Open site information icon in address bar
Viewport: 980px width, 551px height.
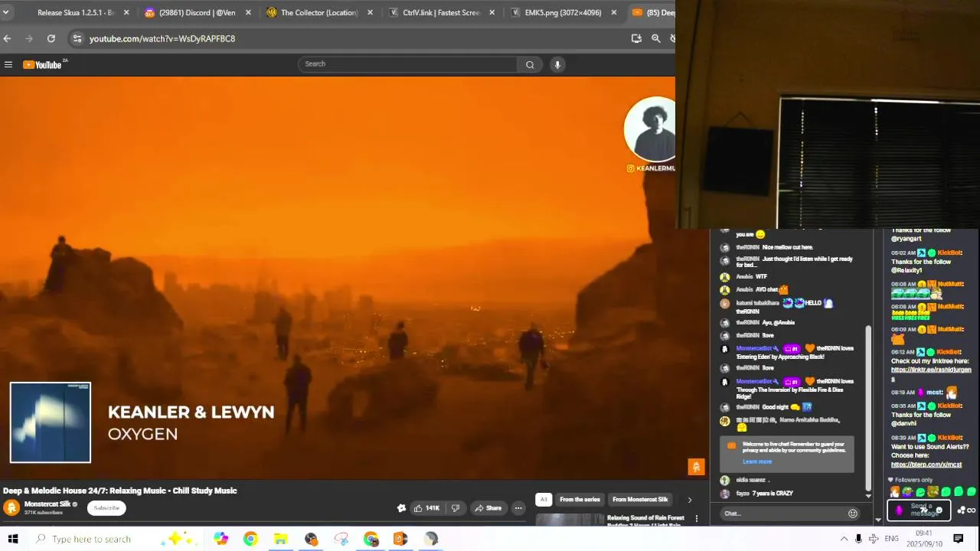[x=77, y=38]
